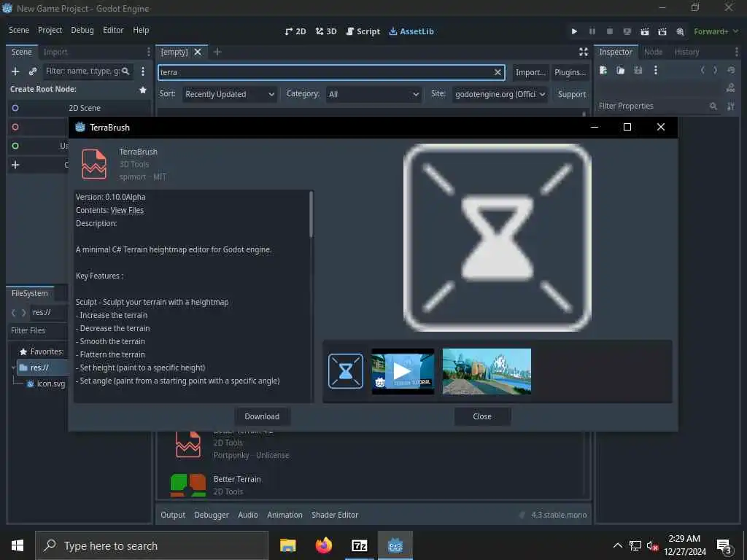Open remote debug run icon
The image size is (747, 560).
(627, 31)
